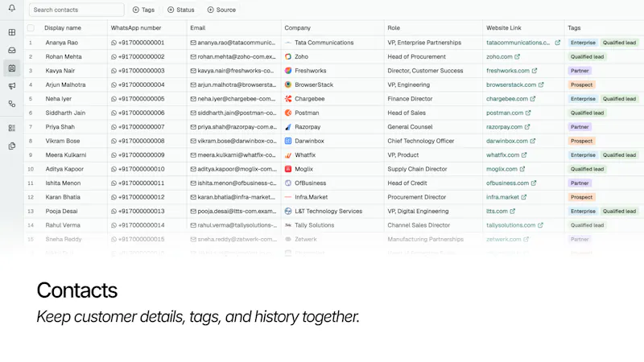Click the role cell 'VP, Digital Engineering'
Viewport: 644px width, 362px height.
click(418, 212)
